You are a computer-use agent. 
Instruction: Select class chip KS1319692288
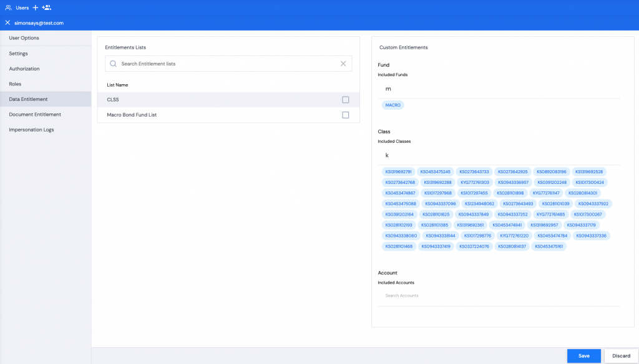tap(437, 183)
